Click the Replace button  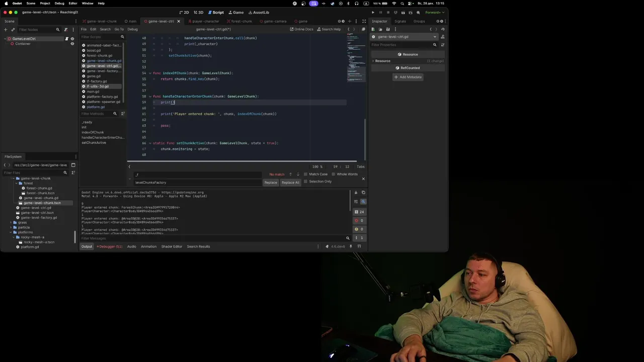(x=271, y=183)
